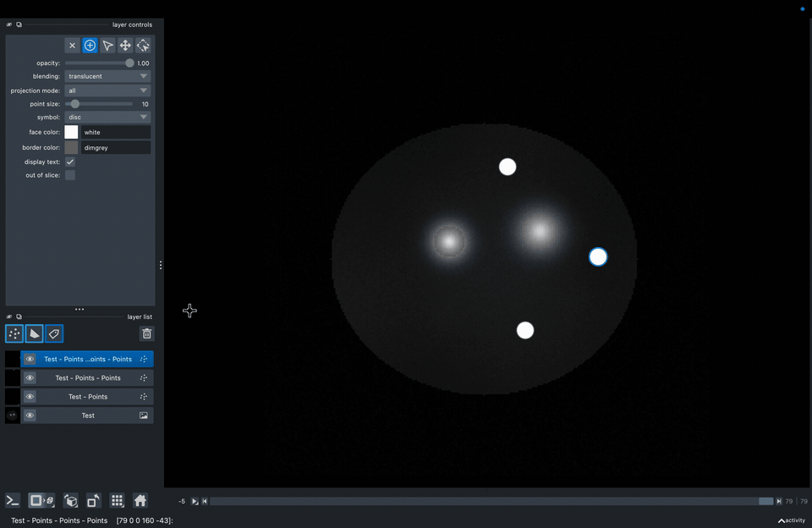Transpose displayed dimensions
Screen dimensions: 812x528
pos(93,501)
